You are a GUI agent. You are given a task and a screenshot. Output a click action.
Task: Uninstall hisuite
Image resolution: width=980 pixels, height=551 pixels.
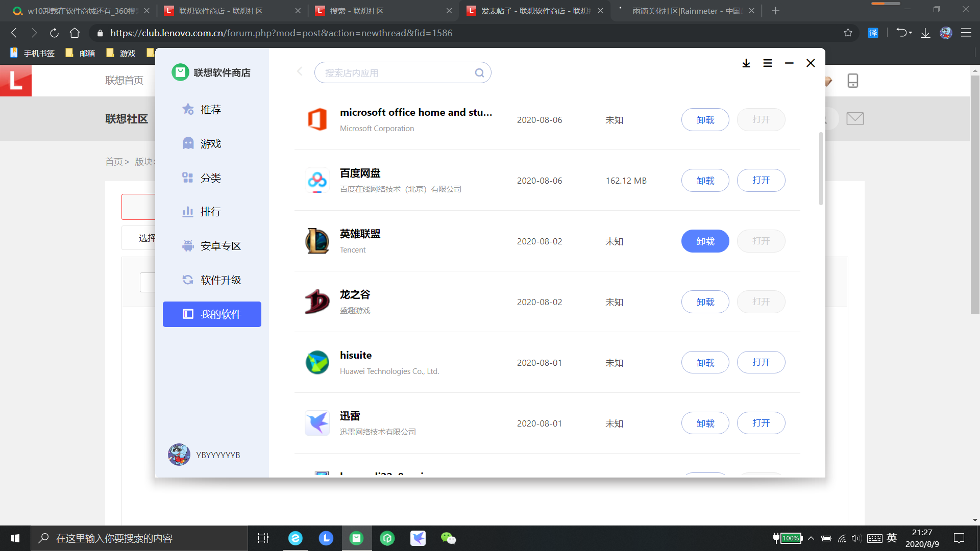point(705,363)
